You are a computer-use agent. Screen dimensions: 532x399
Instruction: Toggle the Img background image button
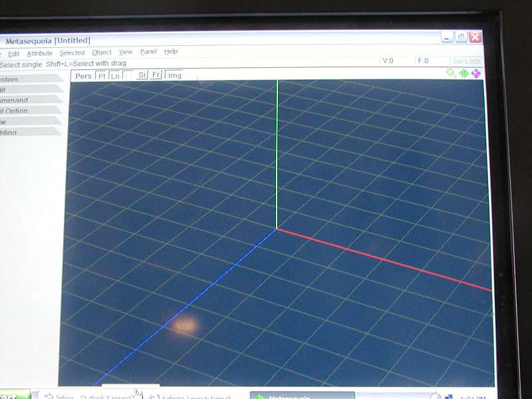(x=174, y=75)
